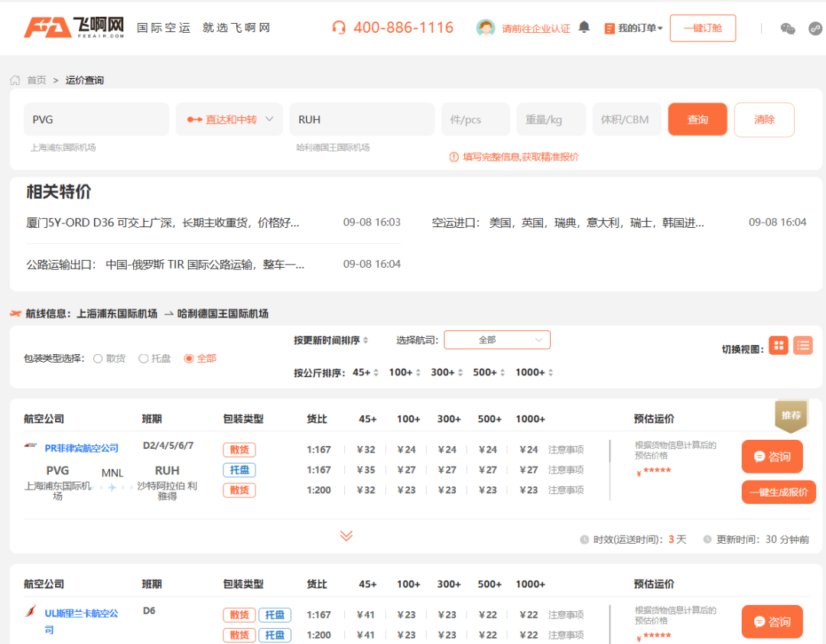Click 注意事项 on PR 1:200 rate row
826x644 pixels.
click(566, 490)
